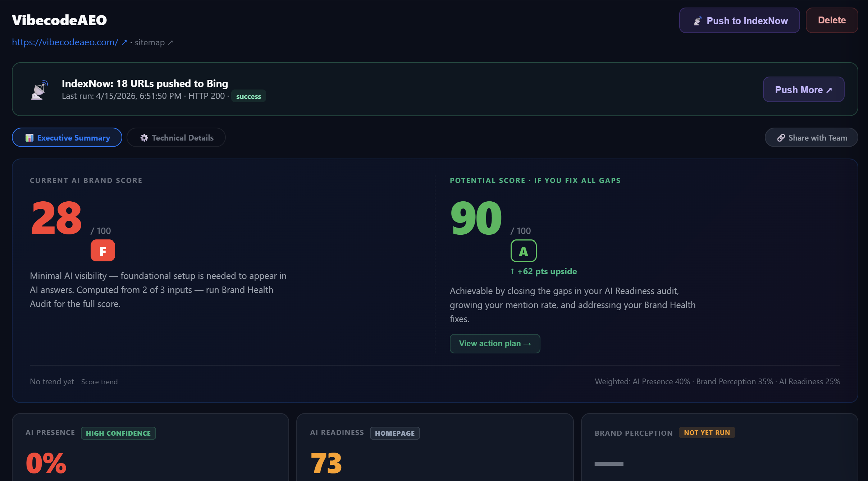868x481 pixels.
Task: Click the current score 28
Action: click(56, 218)
